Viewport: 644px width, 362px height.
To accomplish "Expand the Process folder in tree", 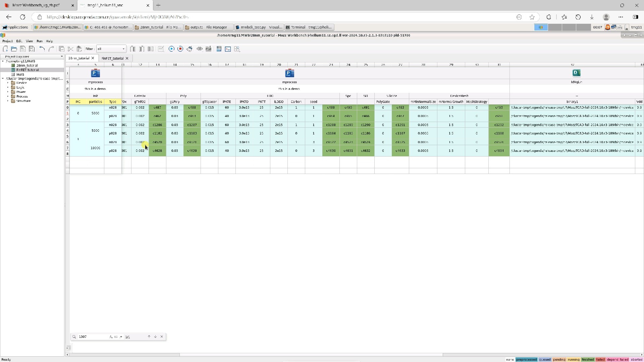I will tap(8, 97).
